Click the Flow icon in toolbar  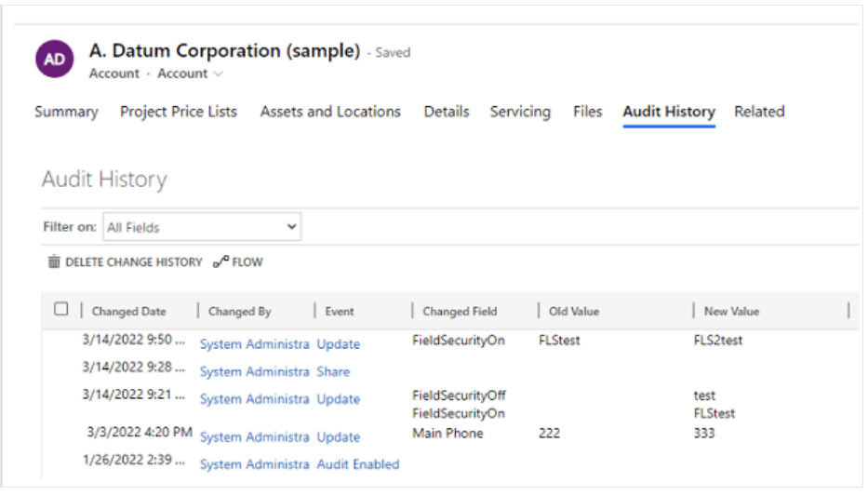[220, 262]
